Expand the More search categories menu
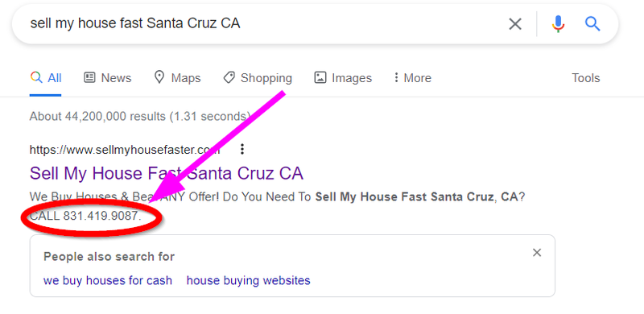The image size is (644, 314). 412,77
